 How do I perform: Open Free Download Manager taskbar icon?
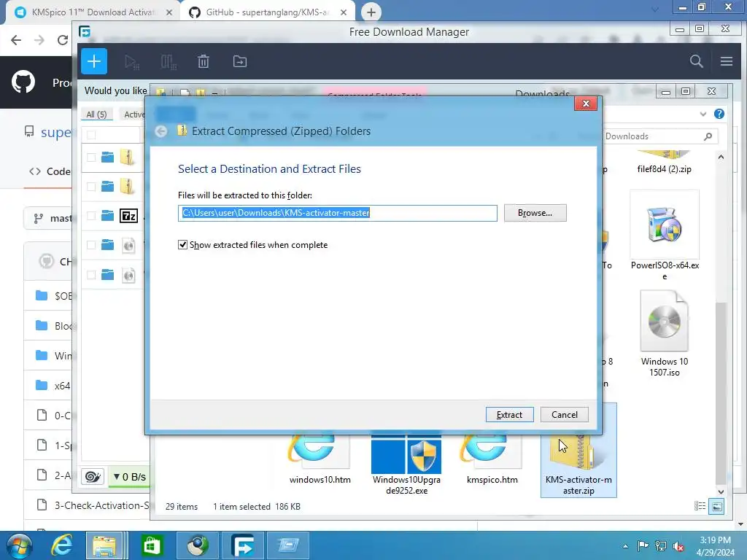click(x=242, y=545)
